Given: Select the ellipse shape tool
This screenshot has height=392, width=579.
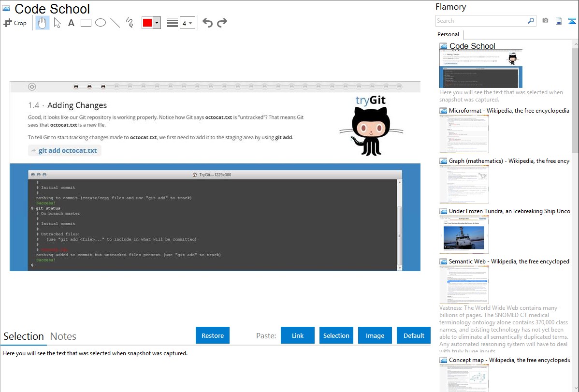Looking at the screenshot, I should 101,23.
